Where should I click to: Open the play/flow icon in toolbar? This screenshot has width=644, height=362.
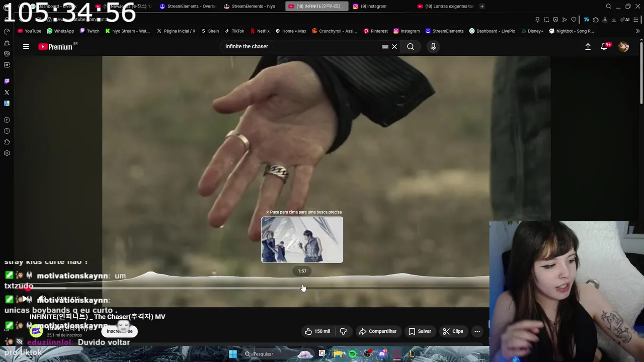point(565,20)
